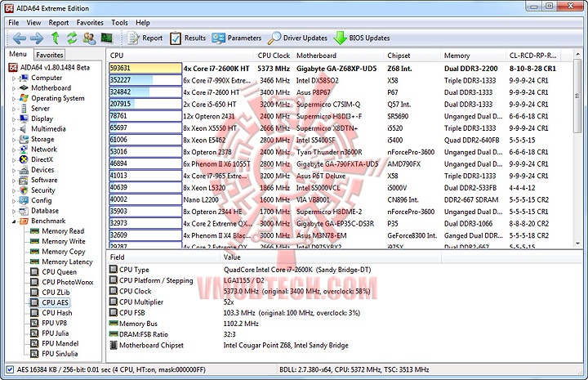Click the Refresh toolbar icon
The image size is (588, 380).
coord(72,38)
